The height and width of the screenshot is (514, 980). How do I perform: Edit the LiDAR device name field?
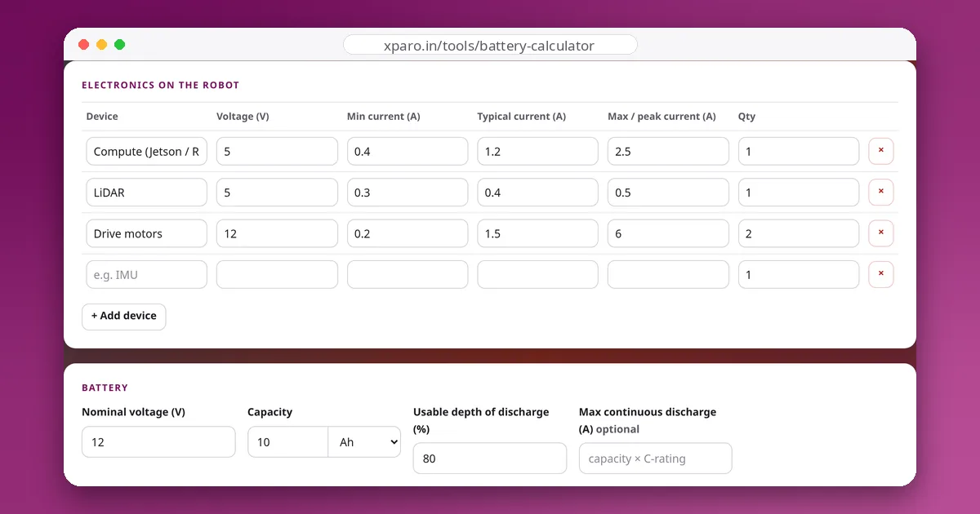tap(146, 193)
